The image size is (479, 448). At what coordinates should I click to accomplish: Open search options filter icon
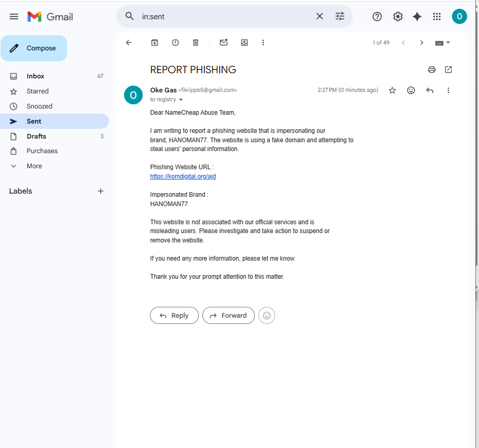point(340,16)
